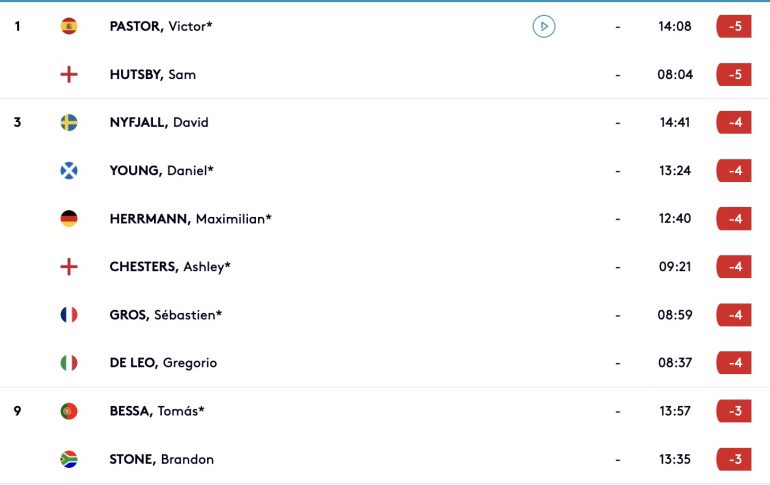
Task: Click the -3 score badge for Bessa
Action: pos(734,411)
